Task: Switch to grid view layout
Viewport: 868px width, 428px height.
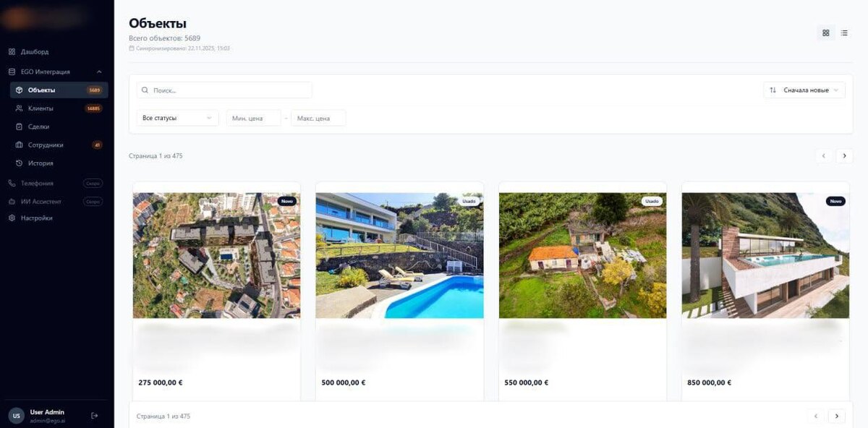Action: (x=826, y=33)
